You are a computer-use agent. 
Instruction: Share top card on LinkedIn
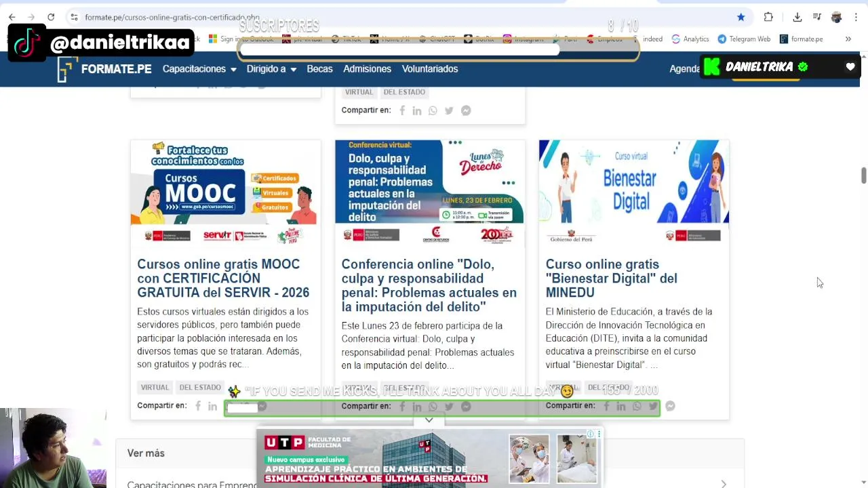(x=417, y=110)
